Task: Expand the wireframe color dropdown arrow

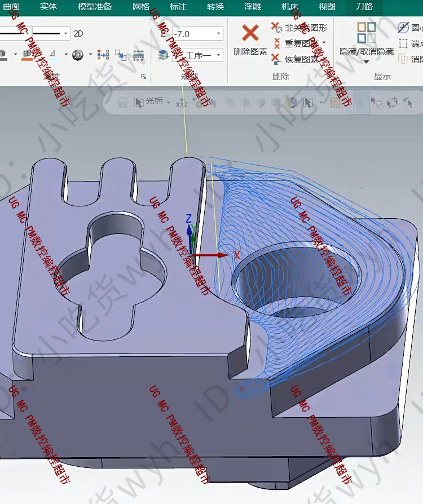Action: coord(66,54)
